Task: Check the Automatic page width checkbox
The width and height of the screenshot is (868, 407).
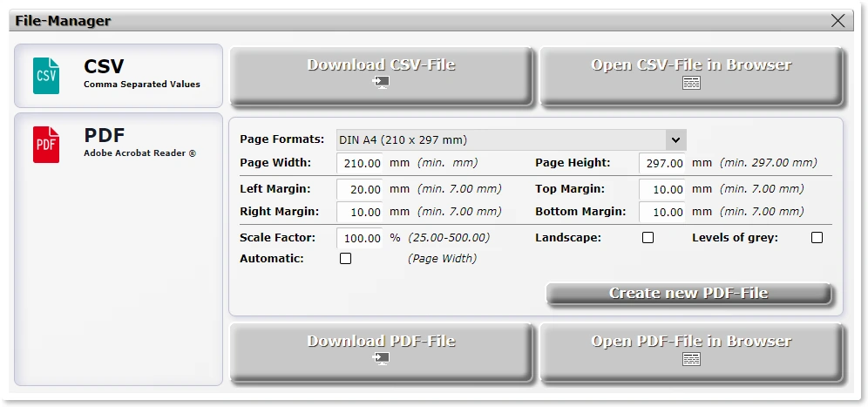Action: [x=345, y=259]
